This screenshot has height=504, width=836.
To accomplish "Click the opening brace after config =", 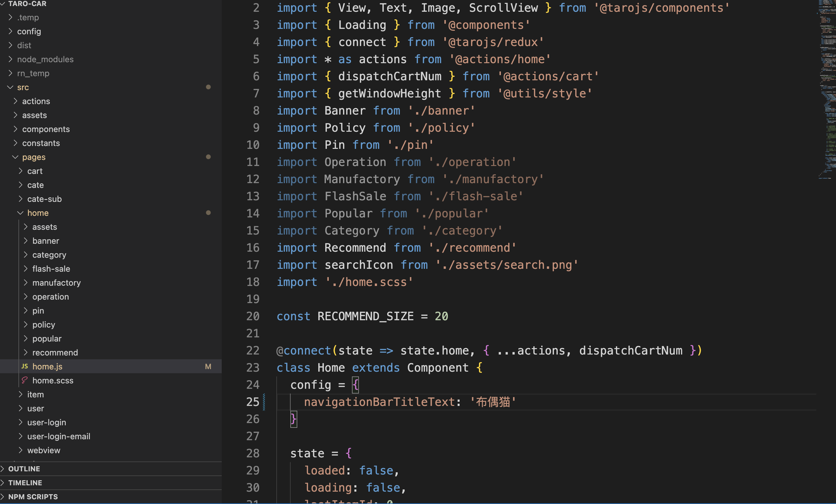I will pyautogui.click(x=355, y=385).
